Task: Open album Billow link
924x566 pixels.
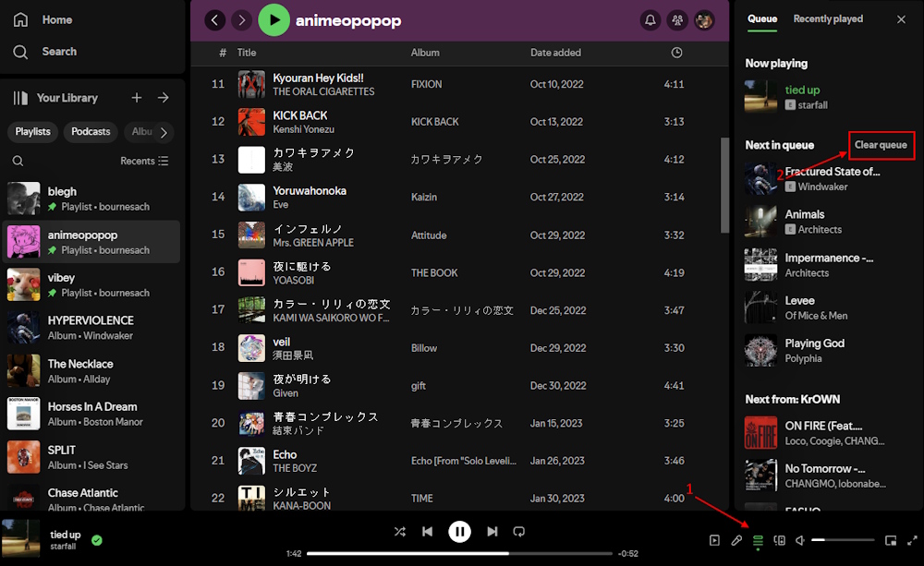Action: pyautogui.click(x=424, y=348)
